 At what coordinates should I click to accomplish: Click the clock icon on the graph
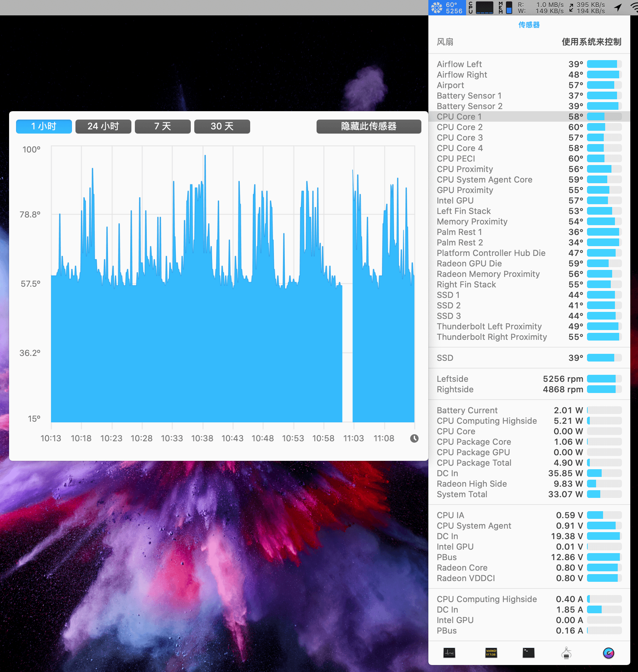pos(414,438)
